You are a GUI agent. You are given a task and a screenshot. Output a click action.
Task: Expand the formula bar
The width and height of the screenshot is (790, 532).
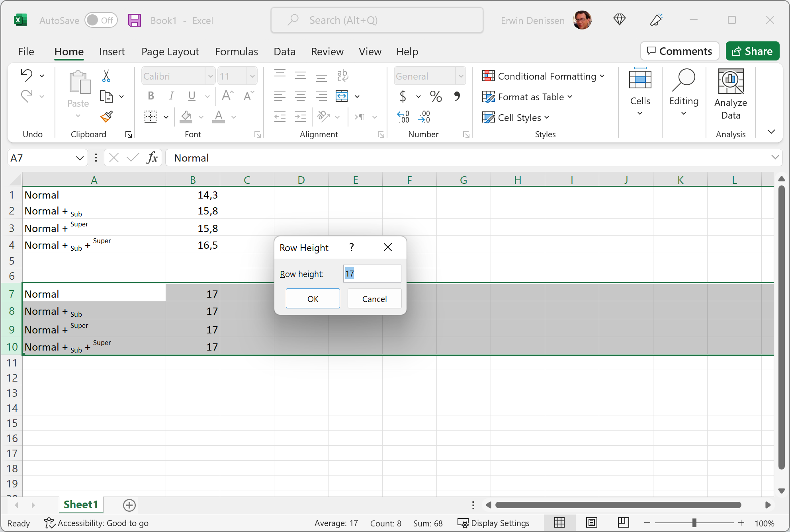[775, 157]
